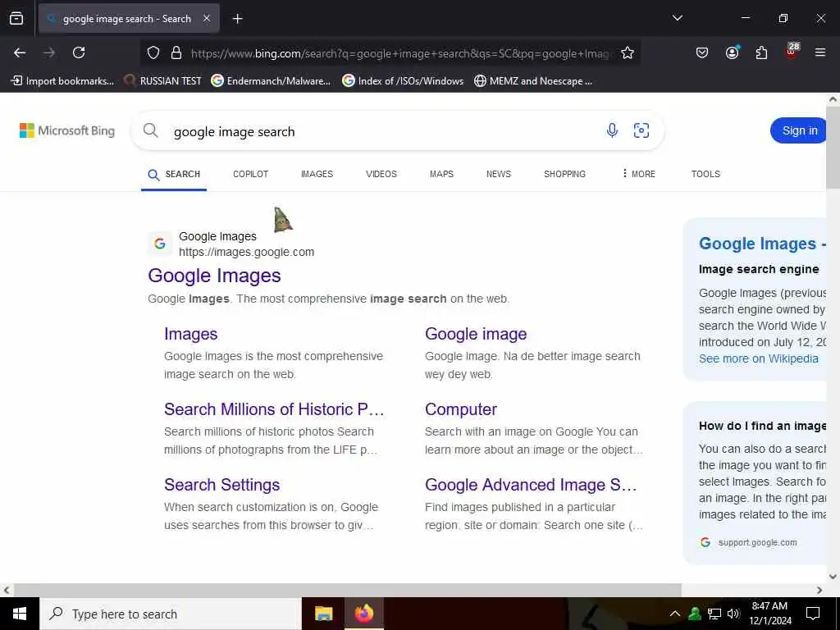
Task: Reload the current page
Action: click(79, 52)
